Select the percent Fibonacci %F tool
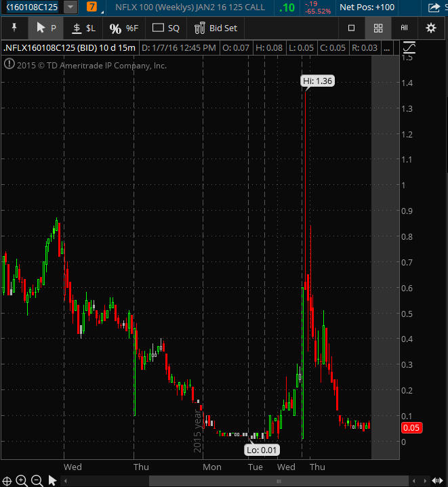 click(x=123, y=28)
